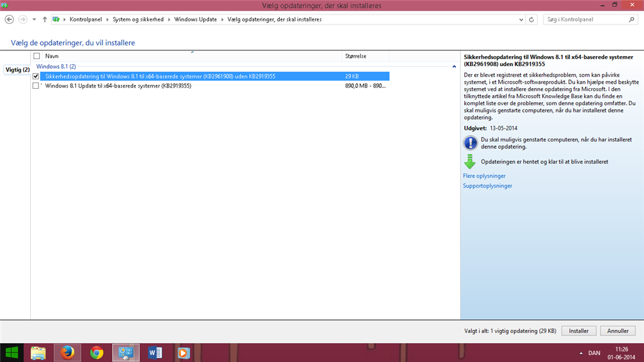This screenshot has height=362, width=644.
Task: Go to Windows Update breadcrumb
Action: 195,20
